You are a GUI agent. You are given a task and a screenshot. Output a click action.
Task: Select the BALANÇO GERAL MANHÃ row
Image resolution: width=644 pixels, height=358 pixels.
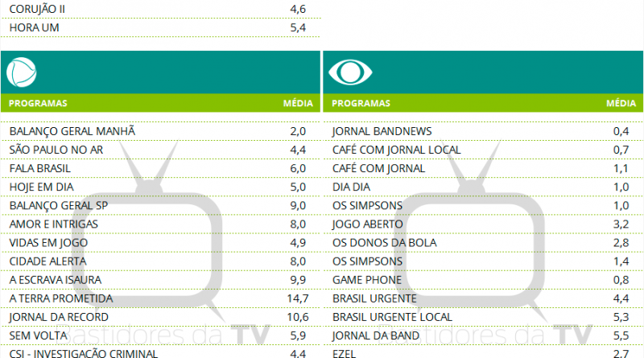pyautogui.click(x=72, y=131)
